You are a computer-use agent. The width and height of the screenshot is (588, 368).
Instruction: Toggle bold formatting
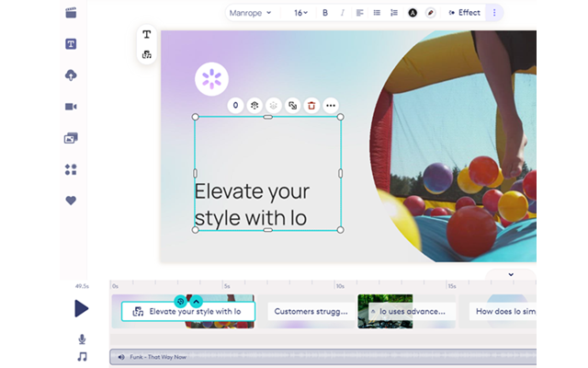[324, 13]
